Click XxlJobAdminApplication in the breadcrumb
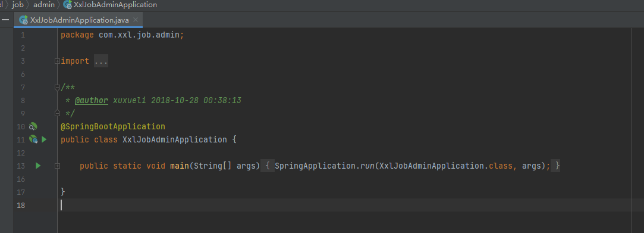Viewport: 644px width, 233px height. (115, 5)
